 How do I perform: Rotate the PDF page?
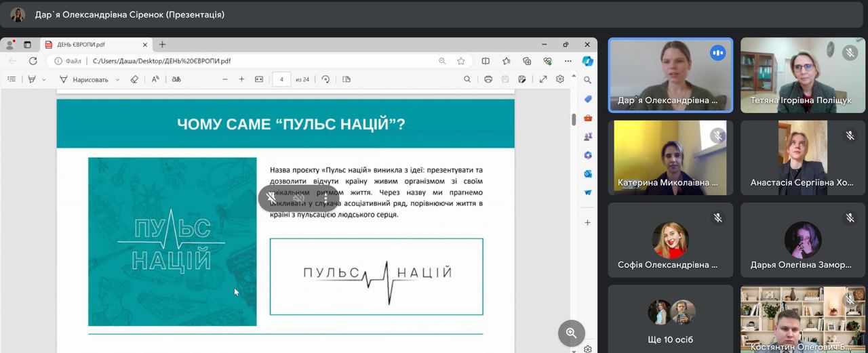pyautogui.click(x=325, y=79)
